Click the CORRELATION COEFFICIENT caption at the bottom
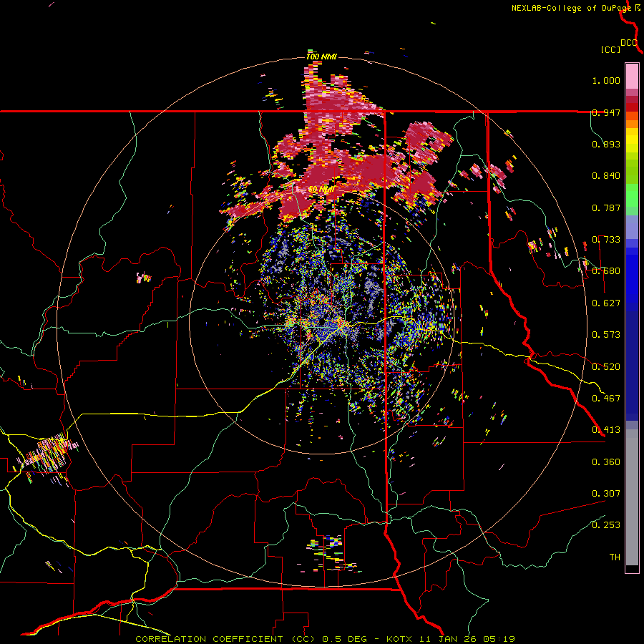This screenshot has height=644, width=644. [x=325, y=639]
